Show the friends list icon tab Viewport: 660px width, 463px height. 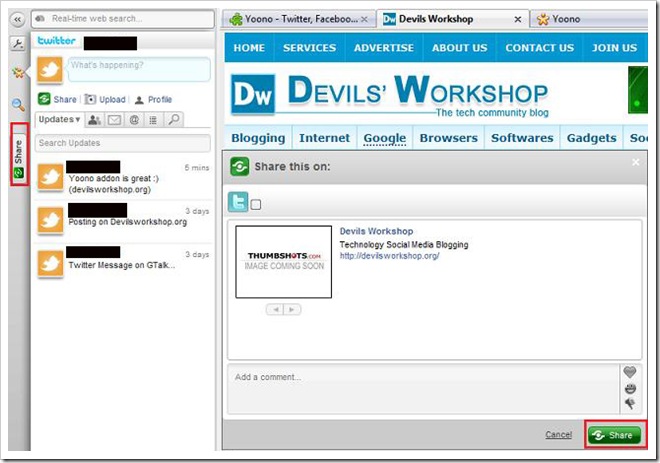point(94,120)
